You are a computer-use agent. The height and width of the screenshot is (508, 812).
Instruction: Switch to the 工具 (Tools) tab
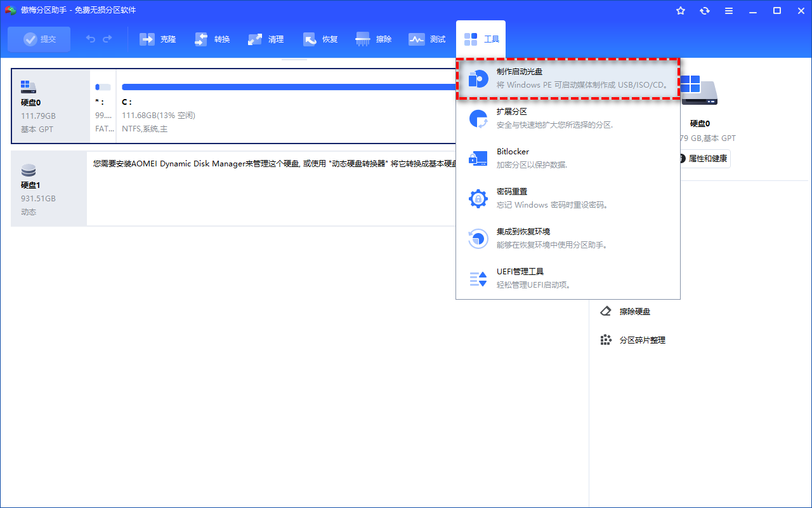tap(481, 39)
